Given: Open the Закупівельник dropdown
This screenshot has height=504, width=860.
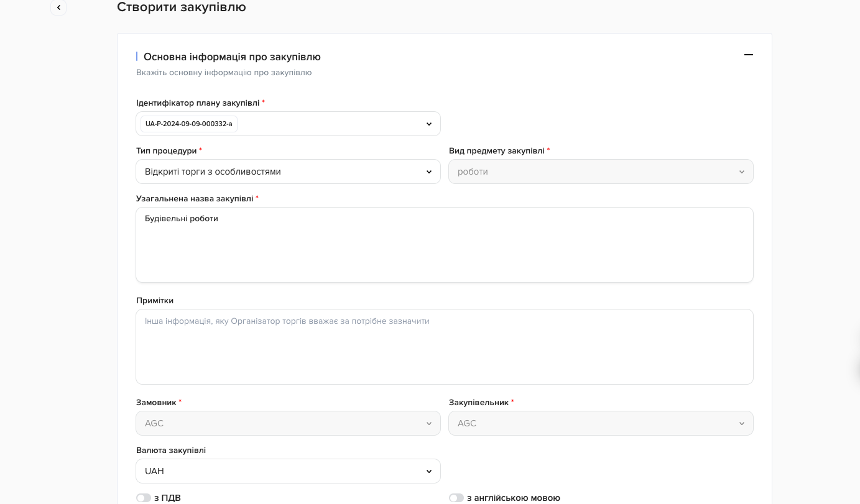Looking at the screenshot, I should [x=601, y=423].
